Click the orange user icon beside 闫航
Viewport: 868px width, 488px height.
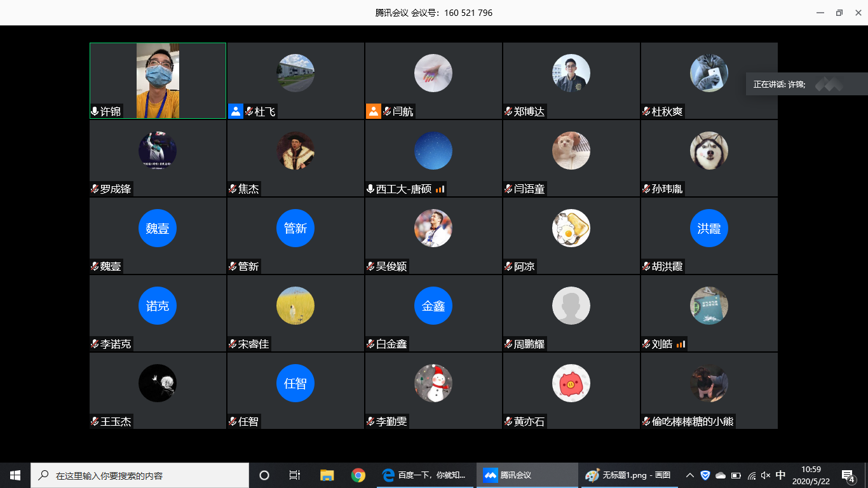pos(374,112)
